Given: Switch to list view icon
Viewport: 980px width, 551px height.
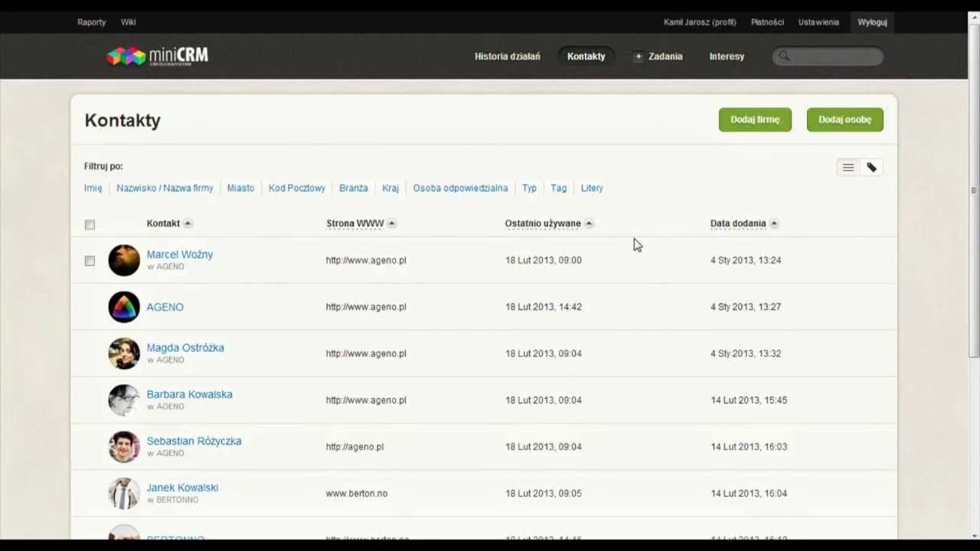Looking at the screenshot, I should (x=848, y=168).
